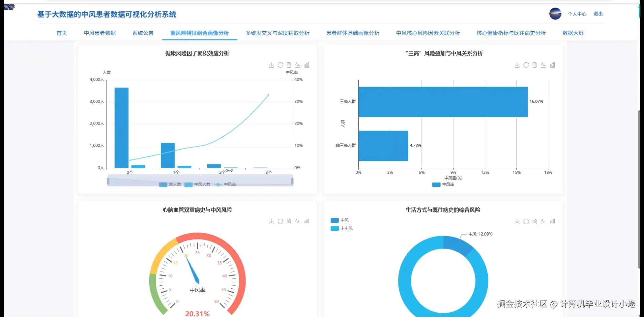Open 个人中心 personal center
644x317 pixels.
[x=577, y=14]
